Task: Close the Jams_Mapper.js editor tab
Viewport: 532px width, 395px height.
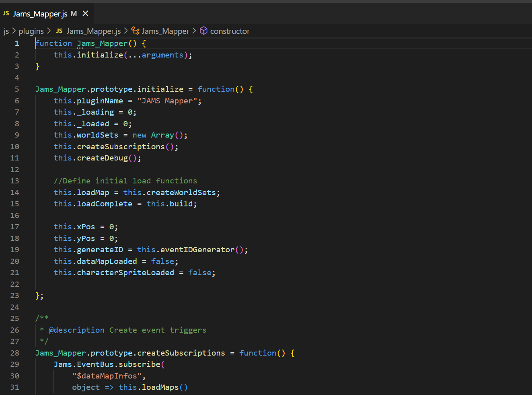Action: [85, 14]
